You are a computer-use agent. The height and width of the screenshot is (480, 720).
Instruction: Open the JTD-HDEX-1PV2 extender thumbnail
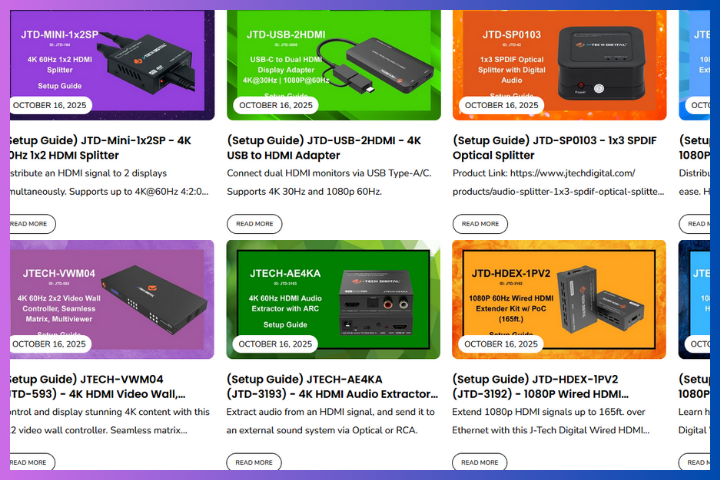559,299
